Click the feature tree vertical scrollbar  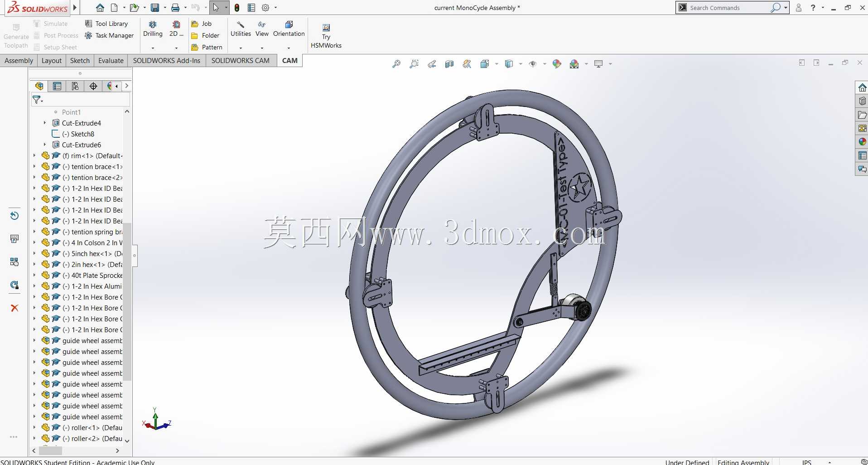(x=127, y=301)
